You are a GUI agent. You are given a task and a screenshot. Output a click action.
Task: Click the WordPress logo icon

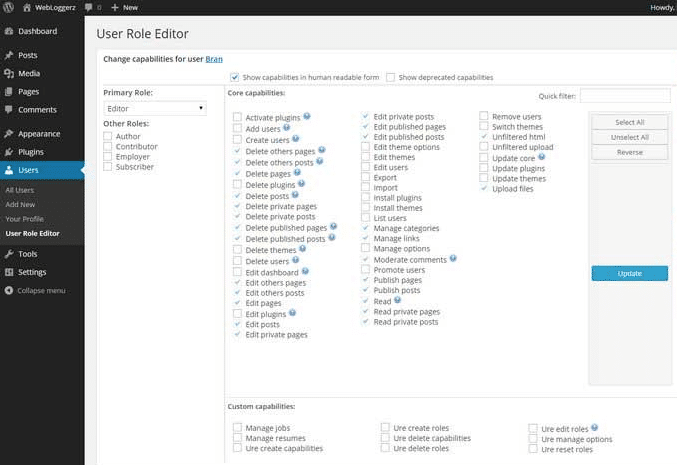coord(8,7)
